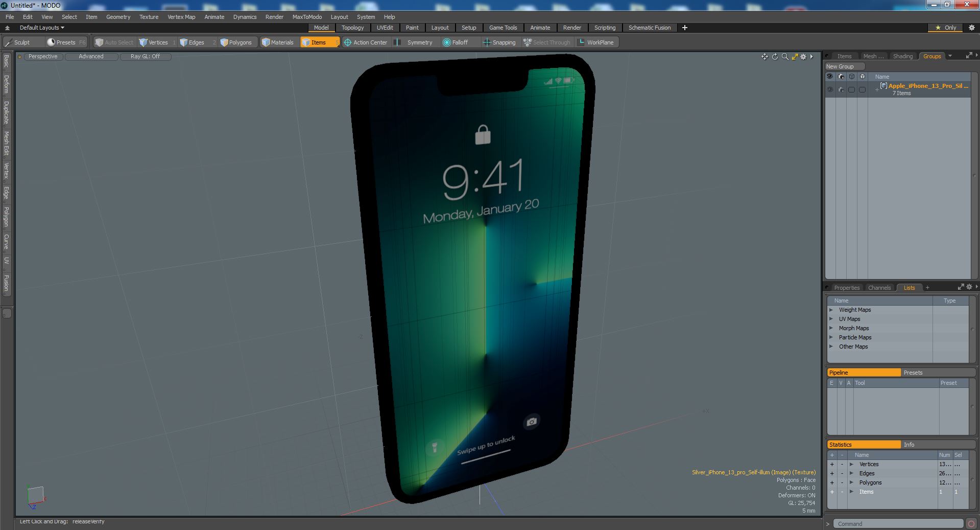Click the Only star icon
Viewport: 980px width, 530px height.
click(938, 28)
